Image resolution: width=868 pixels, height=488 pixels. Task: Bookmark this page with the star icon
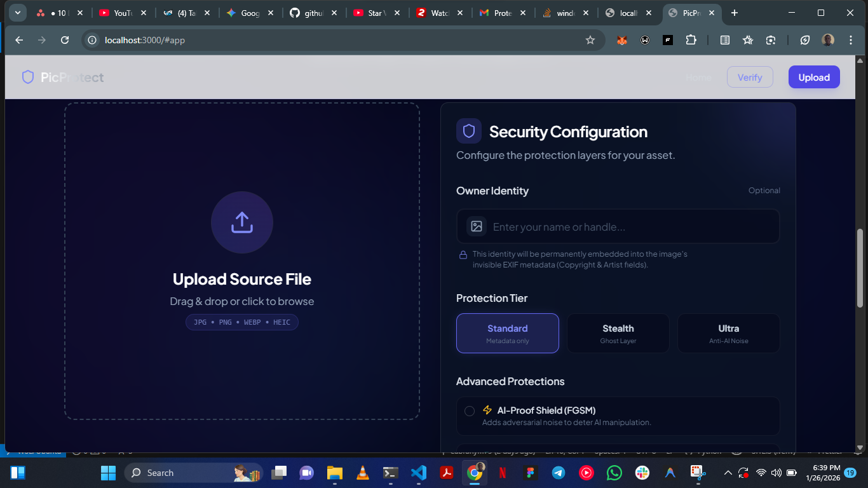590,40
